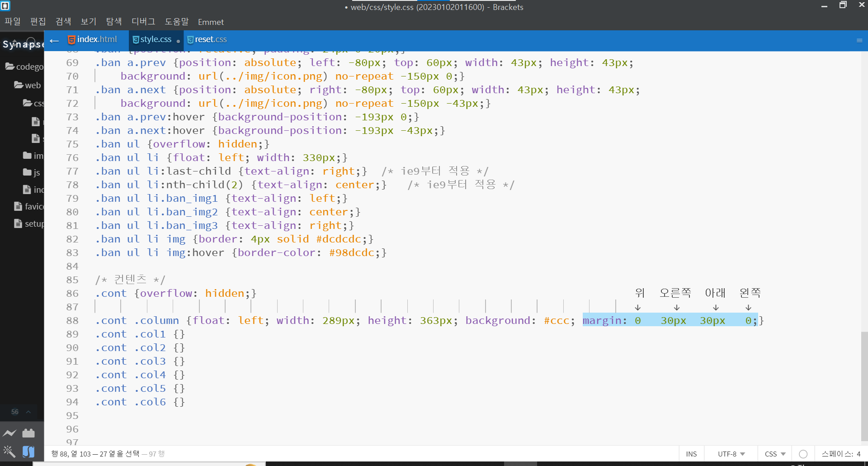868x466 pixels.
Task: Toggle the spaces indentation label
Action: point(837,454)
